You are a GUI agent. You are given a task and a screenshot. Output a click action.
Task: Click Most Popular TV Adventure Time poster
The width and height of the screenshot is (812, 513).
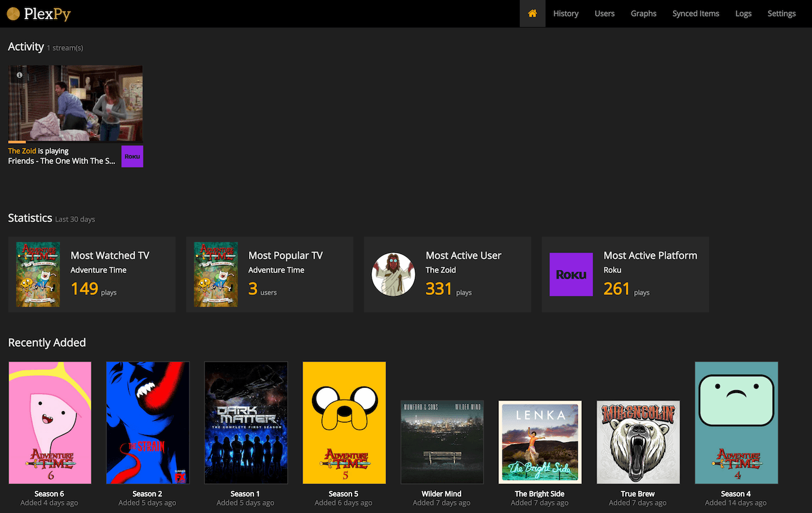click(x=216, y=274)
